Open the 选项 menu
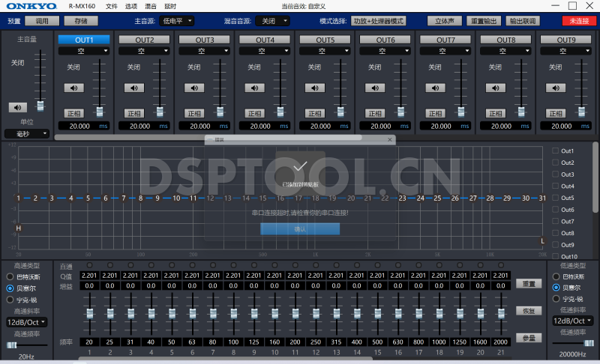 [x=131, y=5]
